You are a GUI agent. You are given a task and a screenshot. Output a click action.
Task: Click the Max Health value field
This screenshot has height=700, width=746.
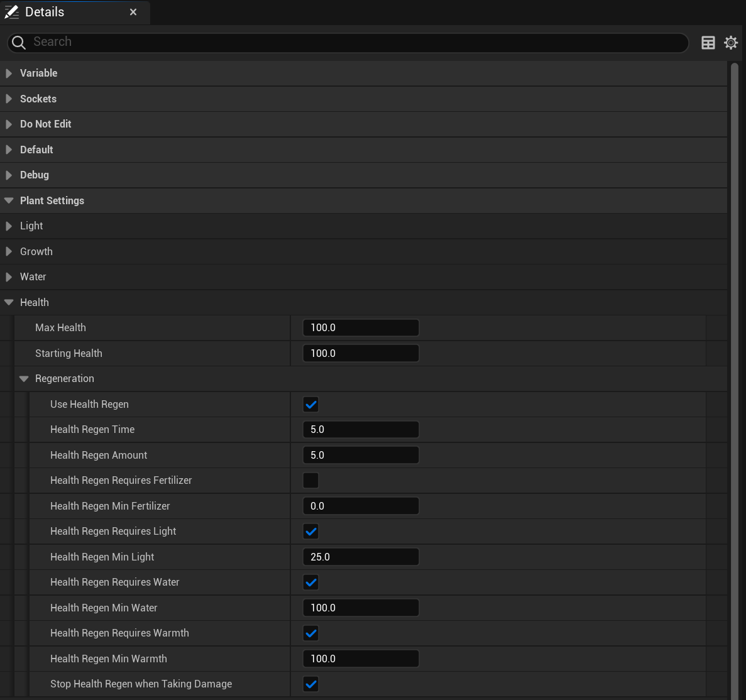[360, 328]
